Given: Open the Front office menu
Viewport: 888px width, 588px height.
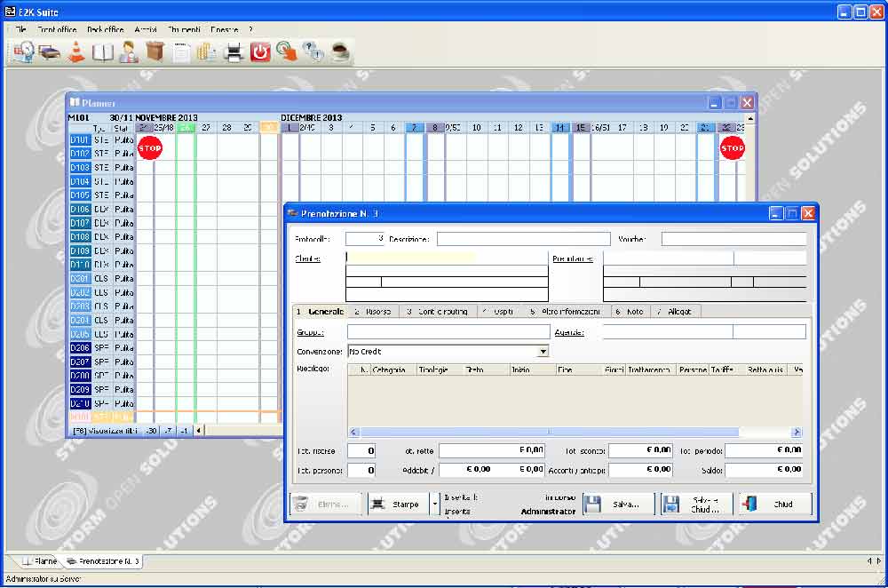Looking at the screenshot, I should click(x=57, y=29).
